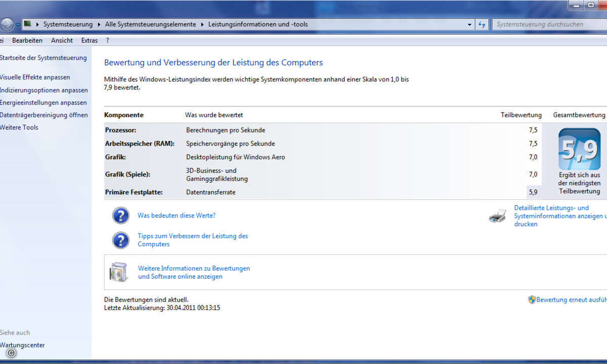Click the control panel icon in address bar
Image resolution: width=607 pixels, height=364 pixels.
[x=27, y=24]
